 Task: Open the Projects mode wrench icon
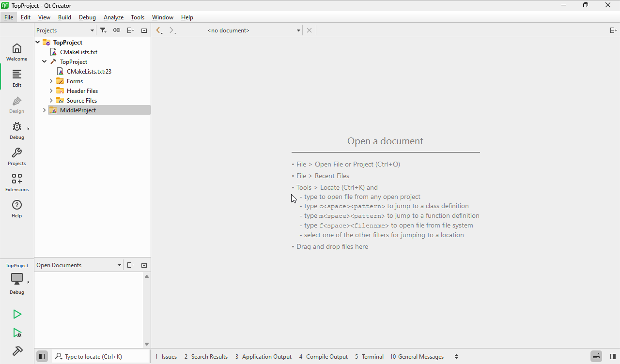click(17, 156)
